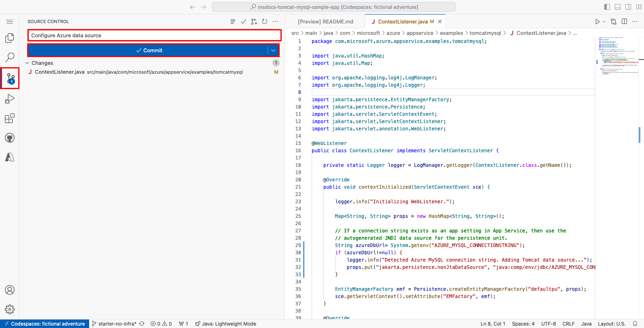644x328 pixels.
Task: Toggle the secondary side bar layout
Action: (628, 7)
